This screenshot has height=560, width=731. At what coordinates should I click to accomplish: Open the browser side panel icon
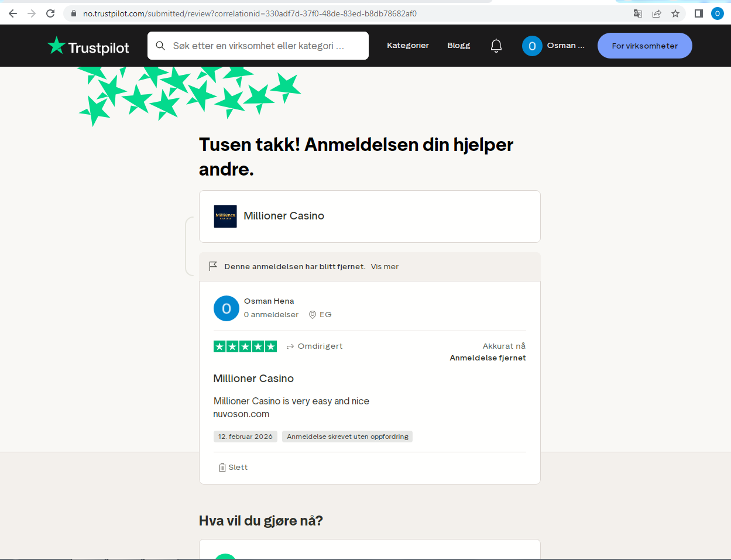(698, 13)
